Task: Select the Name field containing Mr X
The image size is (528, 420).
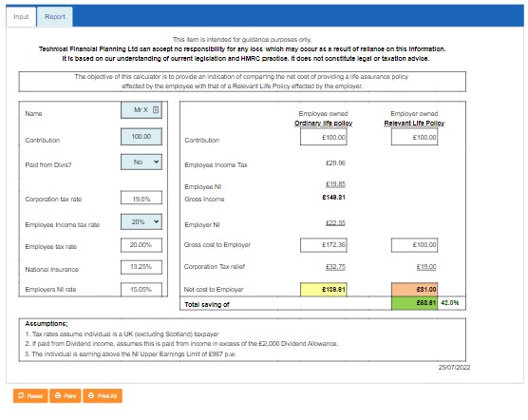Action: point(141,110)
